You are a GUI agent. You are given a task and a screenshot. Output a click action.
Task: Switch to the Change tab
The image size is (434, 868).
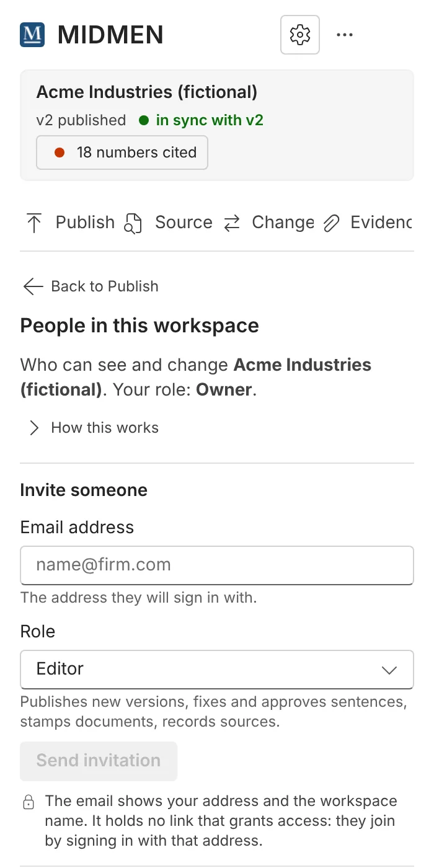click(x=268, y=223)
